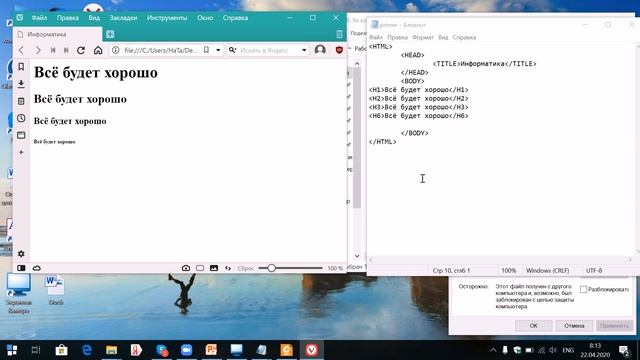The height and width of the screenshot is (360, 640).
Task: Click the Explorer window scroll down arrow
Action: point(357,256)
